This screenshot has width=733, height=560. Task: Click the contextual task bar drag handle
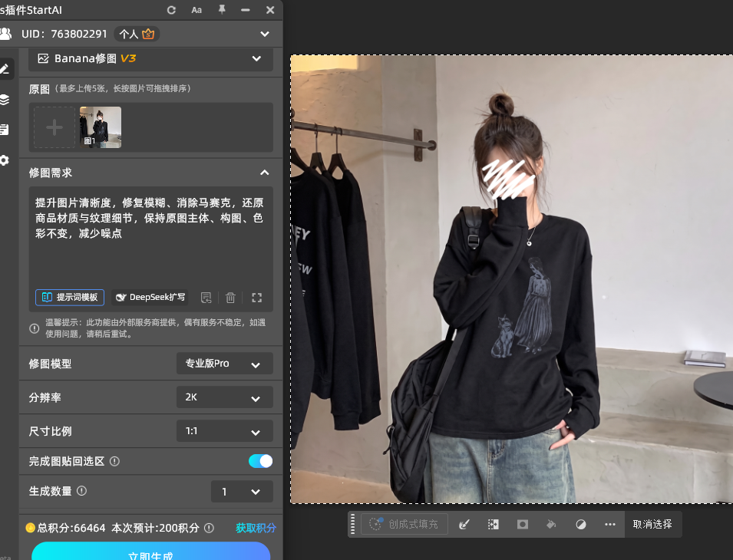(x=353, y=524)
